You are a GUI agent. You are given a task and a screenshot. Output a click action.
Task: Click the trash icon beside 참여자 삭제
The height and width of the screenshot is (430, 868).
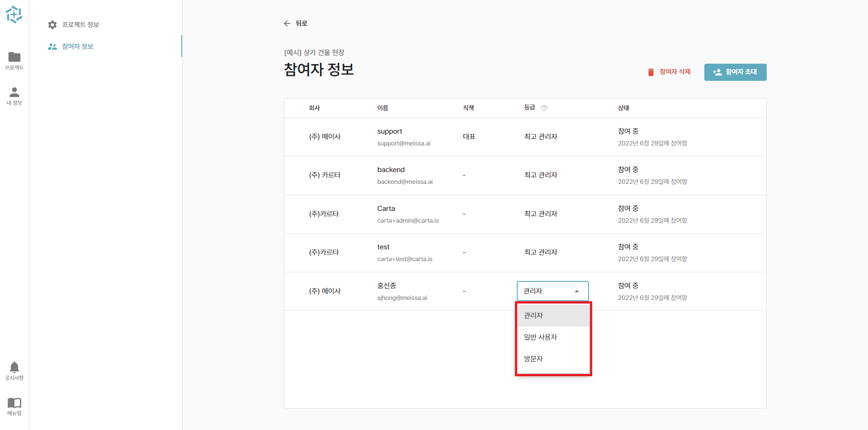click(x=651, y=72)
